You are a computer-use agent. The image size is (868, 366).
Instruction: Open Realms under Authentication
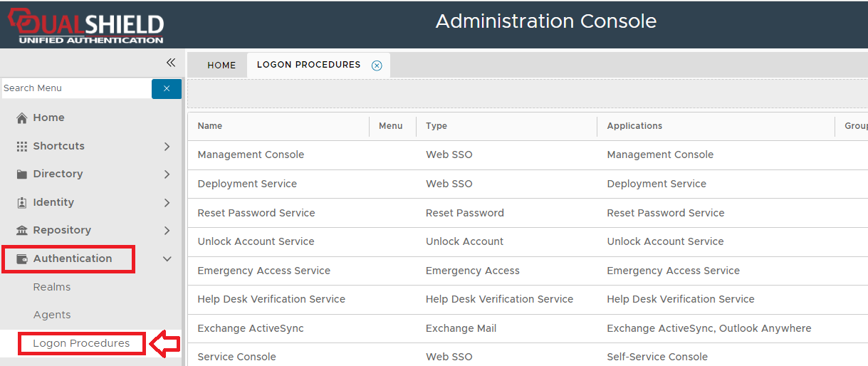pyautogui.click(x=52, y=287)
